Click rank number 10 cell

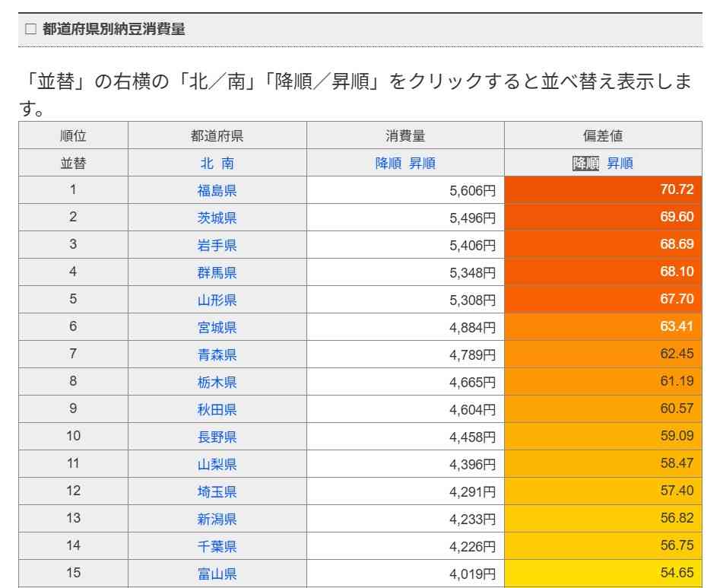pos(73,437)
